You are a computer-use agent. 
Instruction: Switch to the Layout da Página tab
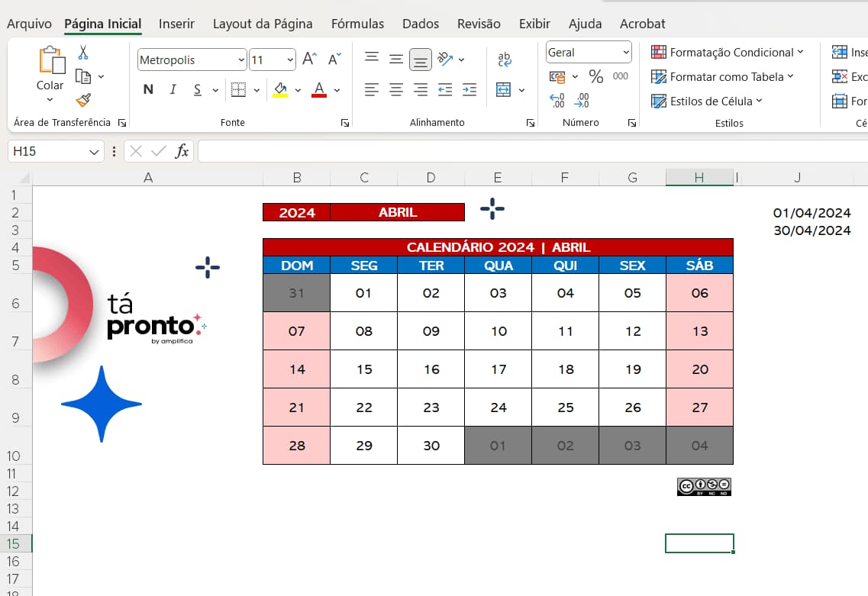[263, 24]
